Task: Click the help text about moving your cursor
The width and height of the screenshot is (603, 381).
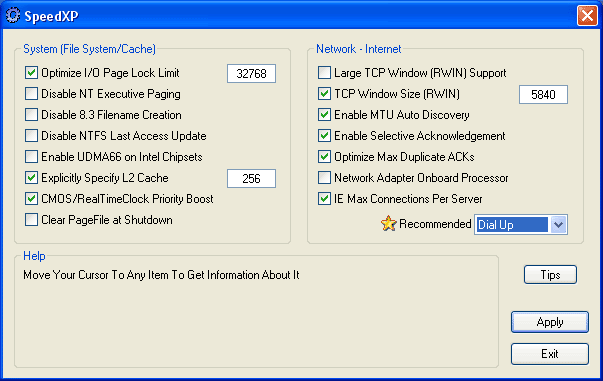Action: click(x=161, y=275)
